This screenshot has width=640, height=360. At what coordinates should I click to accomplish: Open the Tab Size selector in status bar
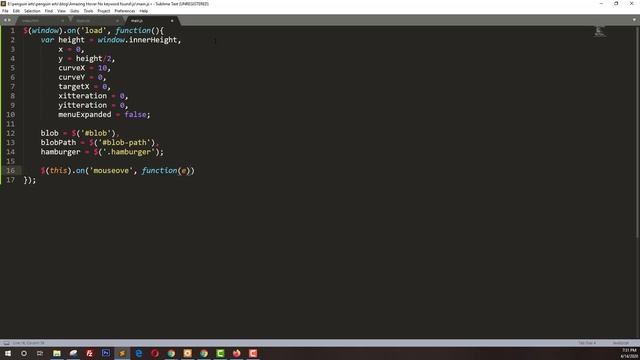tap(587, 343)
